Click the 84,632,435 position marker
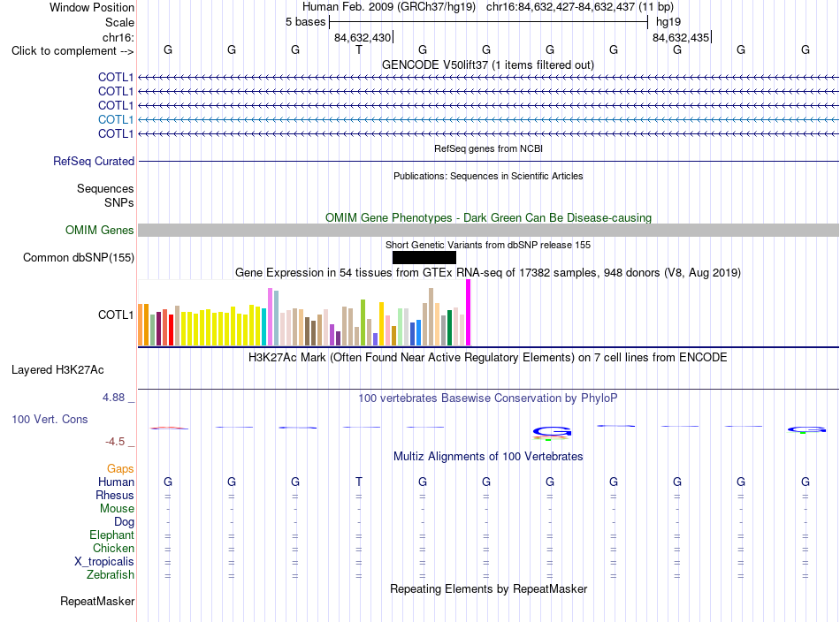Image resolution: width=840 pixels, height=622 pixels. coord(681,37)
